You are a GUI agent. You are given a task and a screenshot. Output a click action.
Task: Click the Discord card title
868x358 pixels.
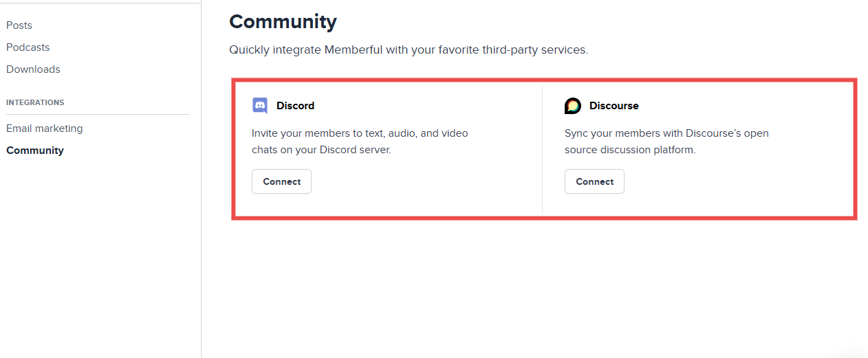click(x=295, y=106)
